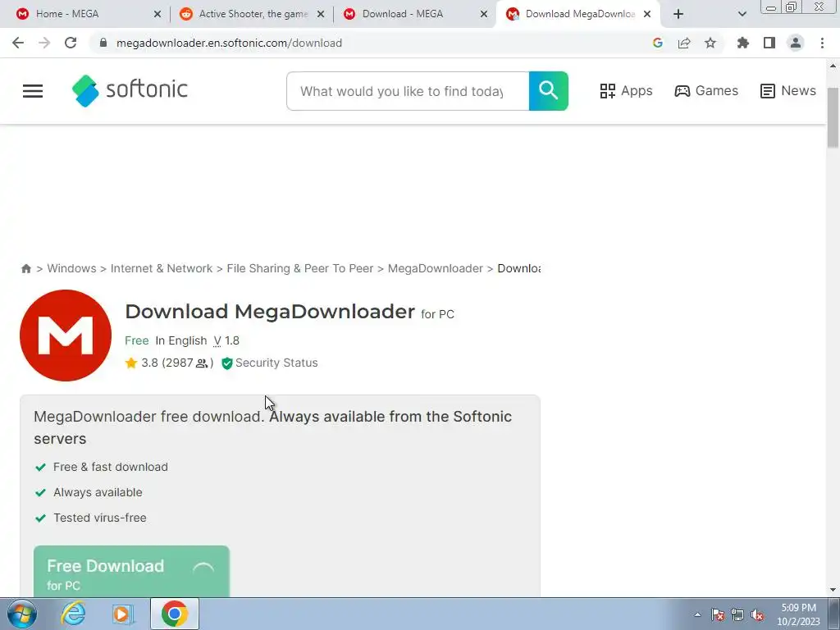
Task: Click the address bar URL
Action: pos(230,43)
